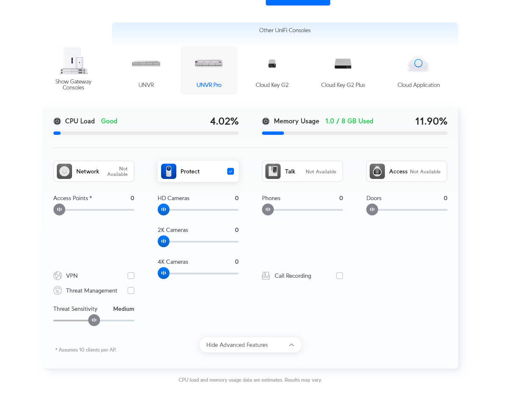Screen dimensions: 532x402
Task: Click the 4K Cameras slider handle
Action: click(x=164, y=273)
